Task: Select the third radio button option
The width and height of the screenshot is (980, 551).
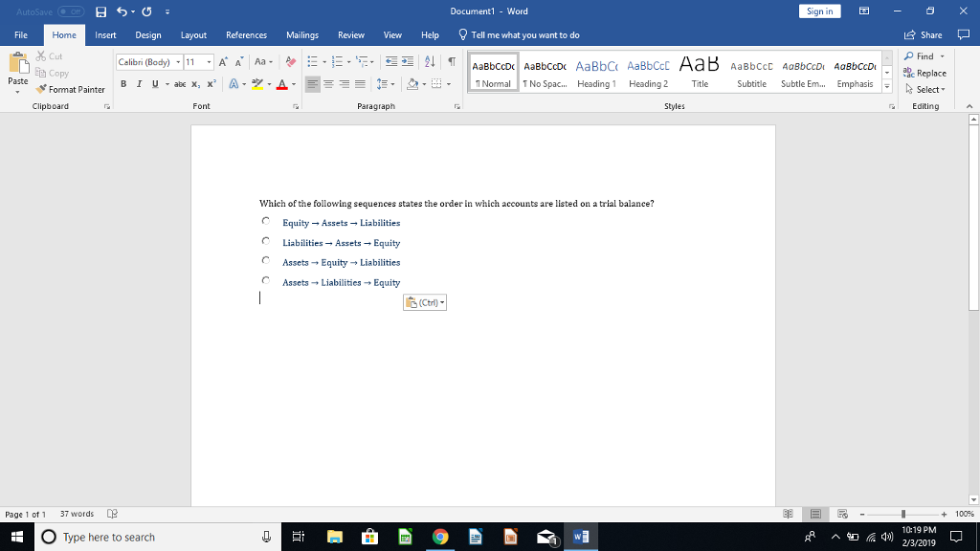Action: coord(265,259)
